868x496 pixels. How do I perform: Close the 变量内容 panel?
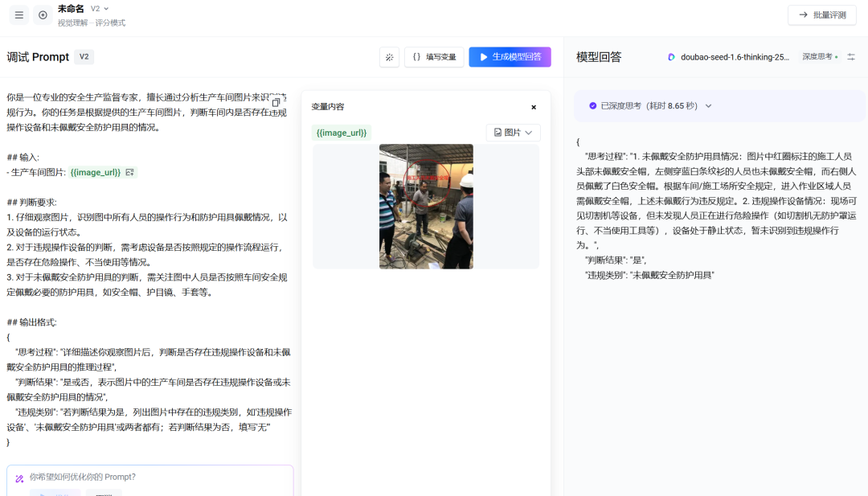534,107
